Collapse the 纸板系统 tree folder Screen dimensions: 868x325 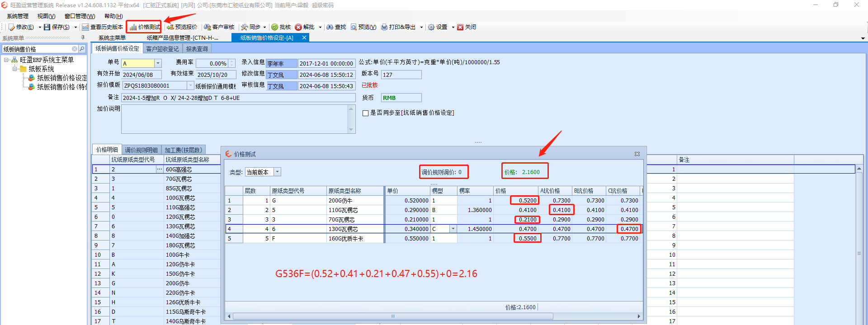tap(14, 69)
